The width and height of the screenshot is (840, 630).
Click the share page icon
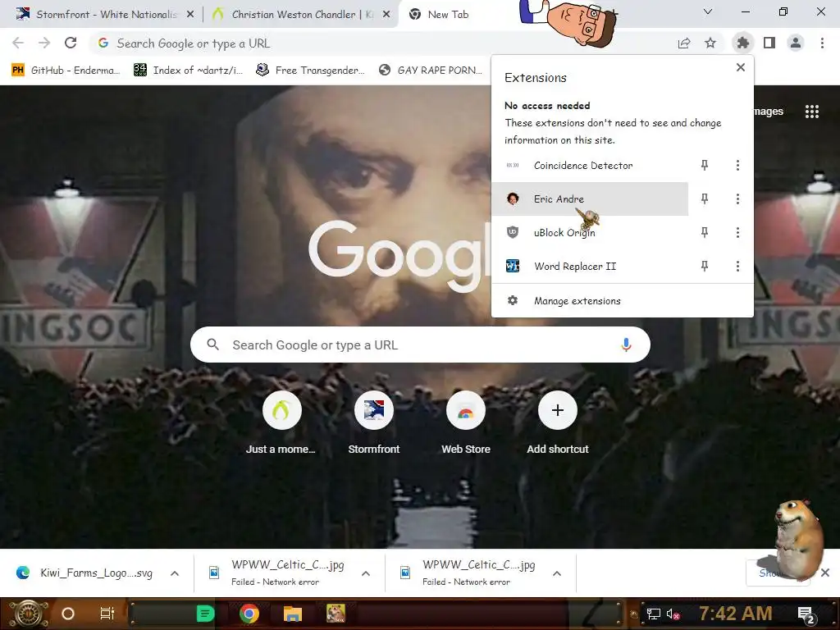tap(684, 43)
